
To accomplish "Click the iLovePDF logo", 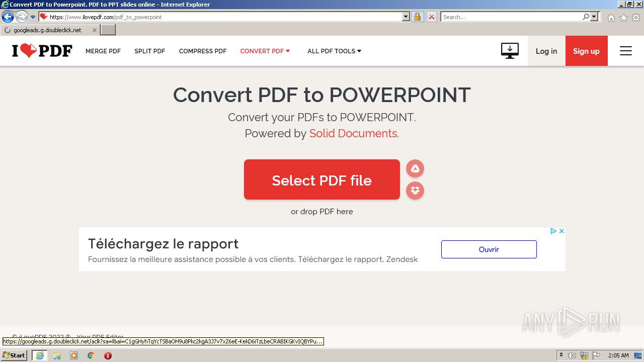I will 42,51.
